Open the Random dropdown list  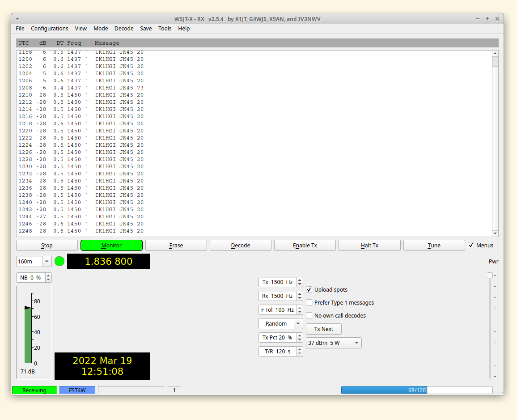click(x=298, y=324)
